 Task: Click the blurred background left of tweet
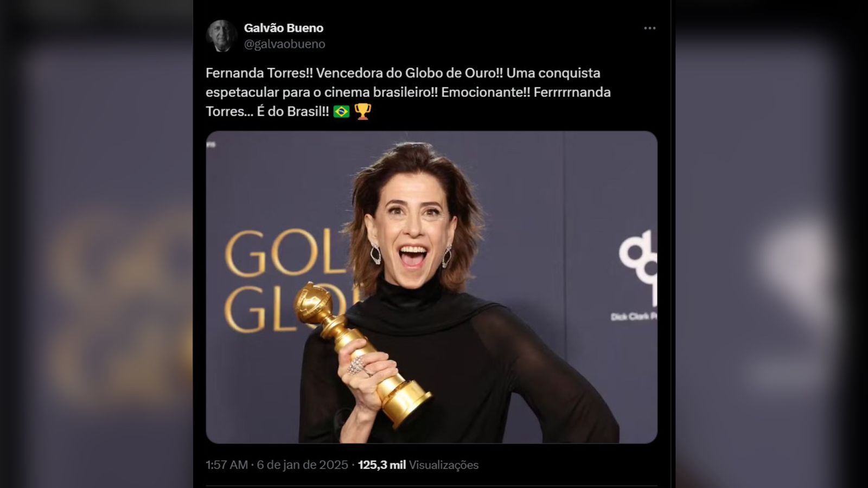[x=97, y=244]
